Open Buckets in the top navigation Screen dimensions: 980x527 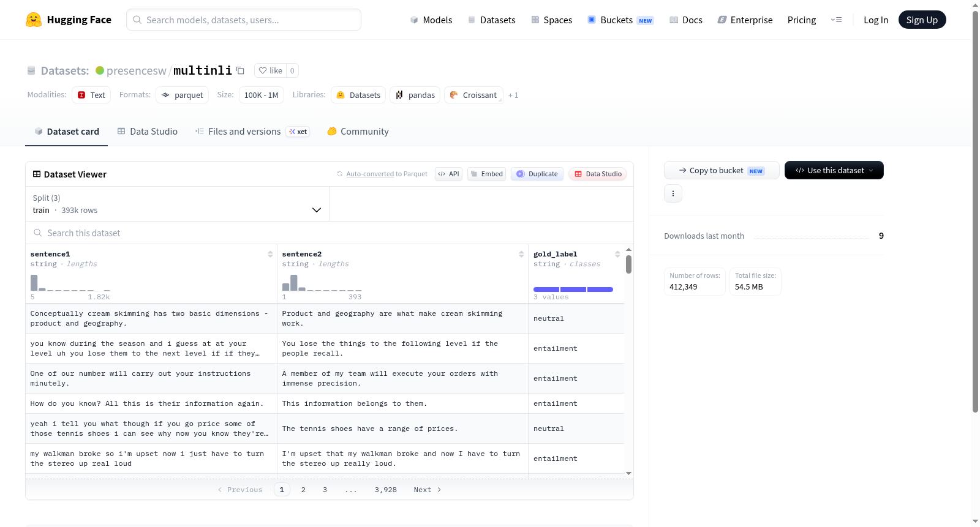click(x=620, y=20)
